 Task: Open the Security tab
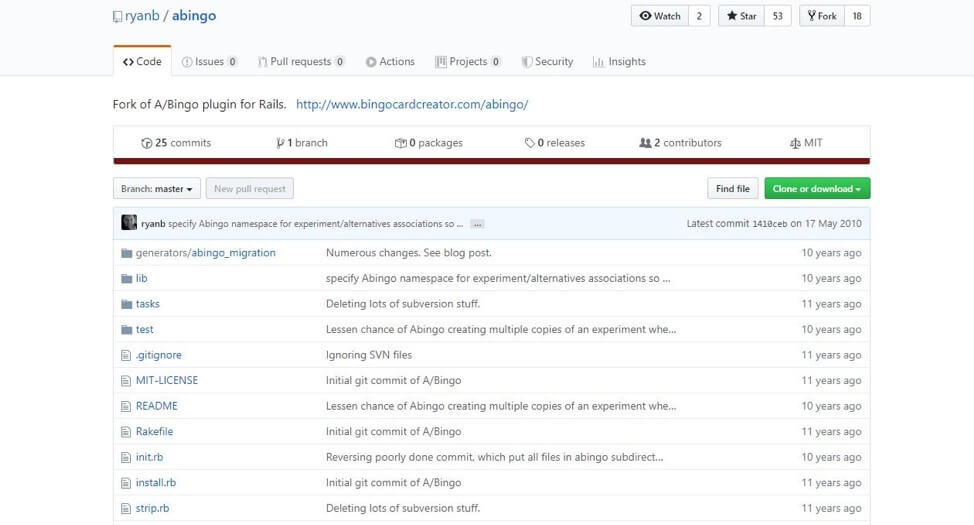(x=547, y=62)
